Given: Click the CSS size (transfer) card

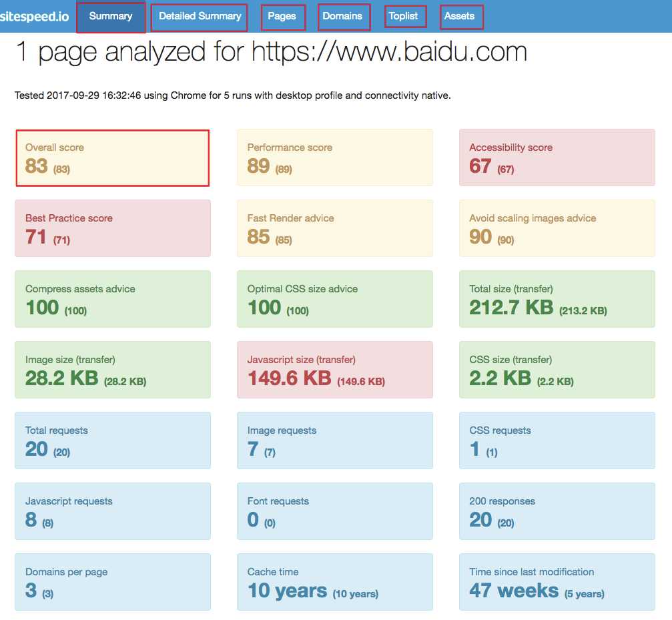Looking at the screenshot, I should [557, 370].
